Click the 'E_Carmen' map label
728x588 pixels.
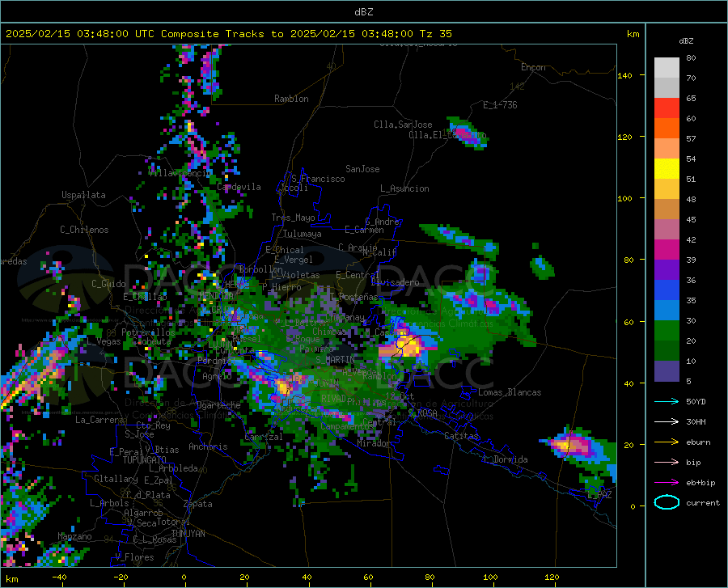point(364,230)
